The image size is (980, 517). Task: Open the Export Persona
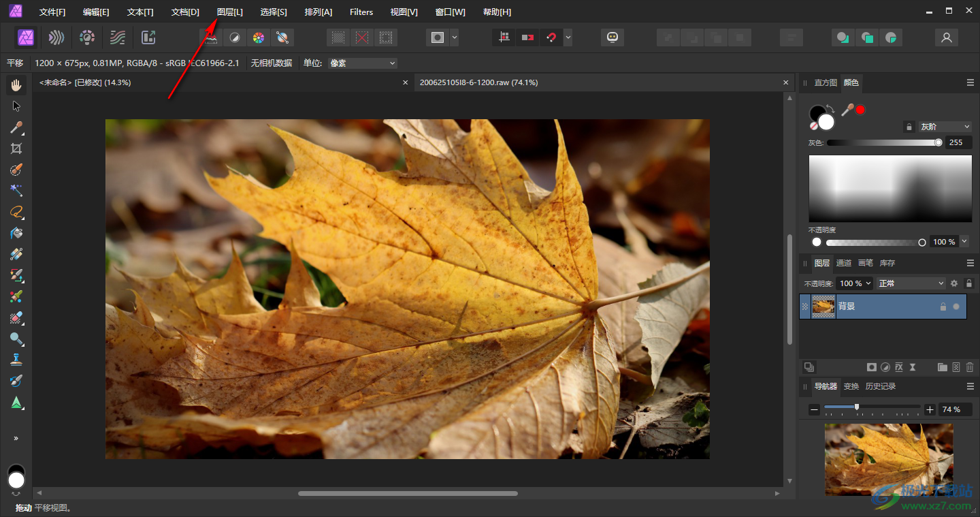(x=148, y=37)
